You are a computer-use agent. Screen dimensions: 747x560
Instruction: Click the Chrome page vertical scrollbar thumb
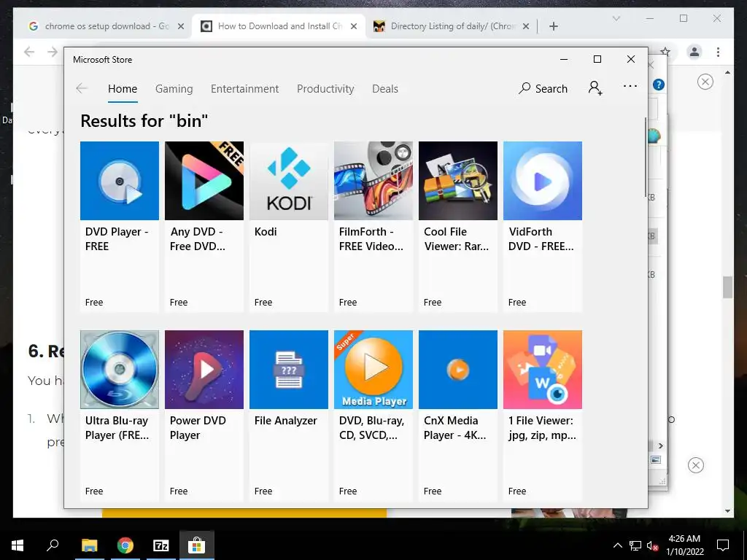point(727,287)
